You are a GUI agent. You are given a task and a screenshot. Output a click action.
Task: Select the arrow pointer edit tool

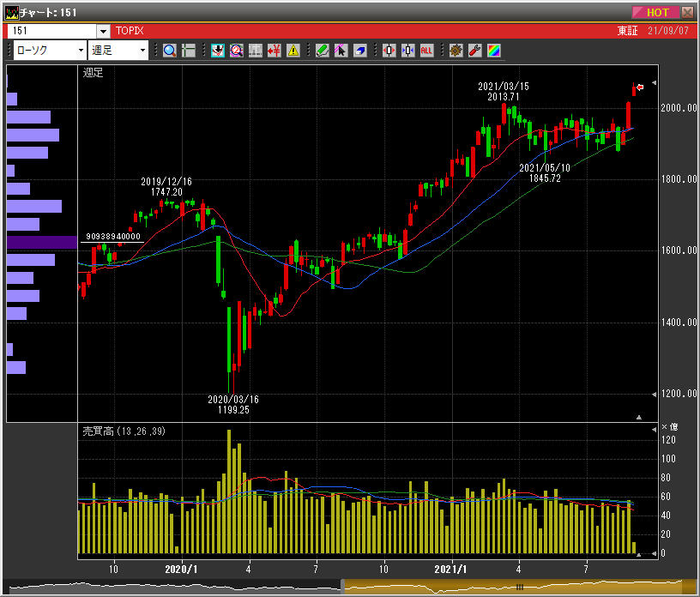pyautogui.click(x=341, y=51)
